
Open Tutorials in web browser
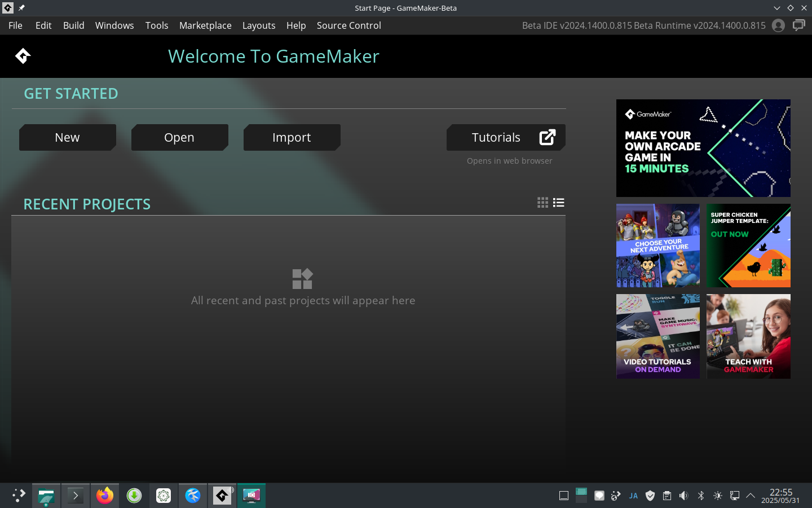[506, 138]
